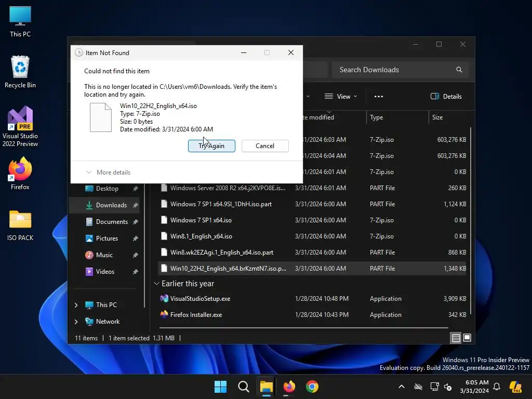532x399 pixels.
Task: Select Win8.wk2EZAgi.1_English_x64.iso.part file
Action: tap(312, 252)
